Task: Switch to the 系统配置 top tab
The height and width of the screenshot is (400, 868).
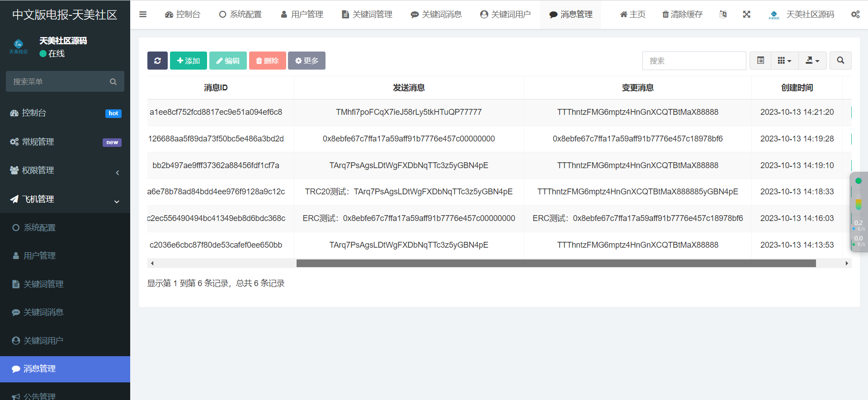Action: pos(240,14)
